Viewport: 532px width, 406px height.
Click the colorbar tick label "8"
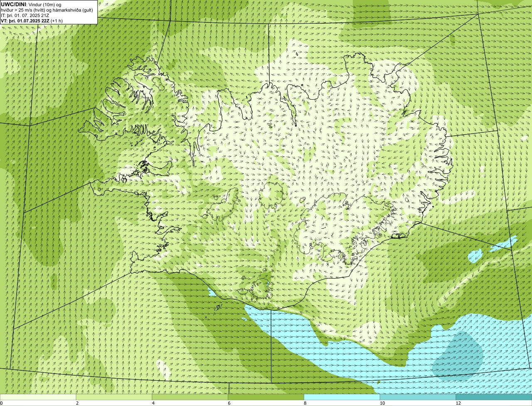[305, 403]
